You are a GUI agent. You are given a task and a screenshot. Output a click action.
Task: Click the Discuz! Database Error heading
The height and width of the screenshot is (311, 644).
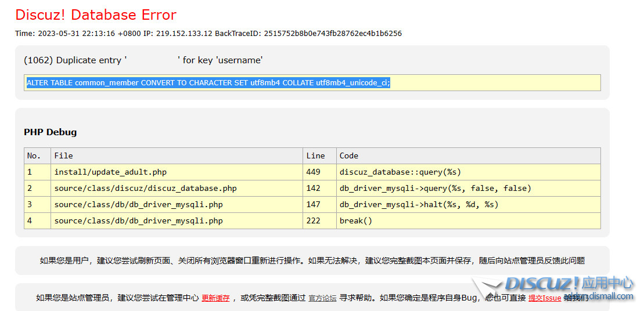[x=96, y=15]
